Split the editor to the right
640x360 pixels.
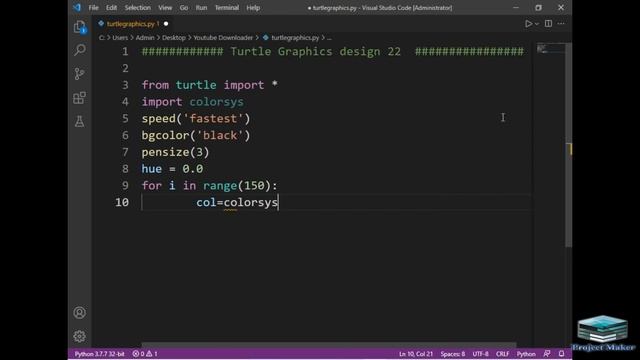pos(548,24)
